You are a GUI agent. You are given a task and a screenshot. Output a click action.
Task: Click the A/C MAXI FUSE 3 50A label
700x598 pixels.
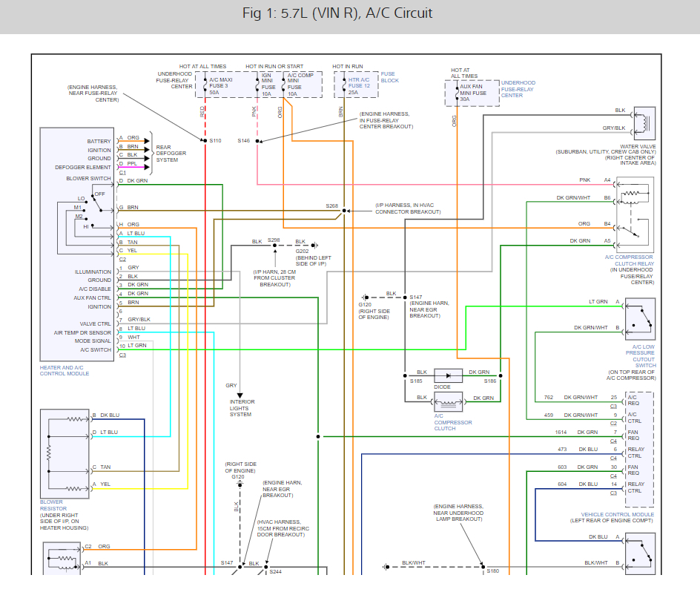tap(220, 86)
